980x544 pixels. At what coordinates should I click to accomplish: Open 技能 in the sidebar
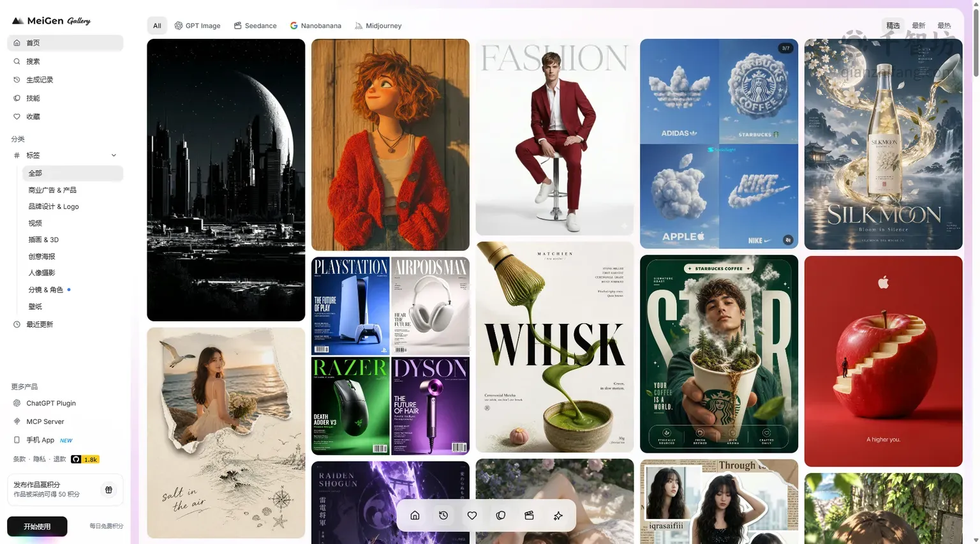[x=65, y=98]
